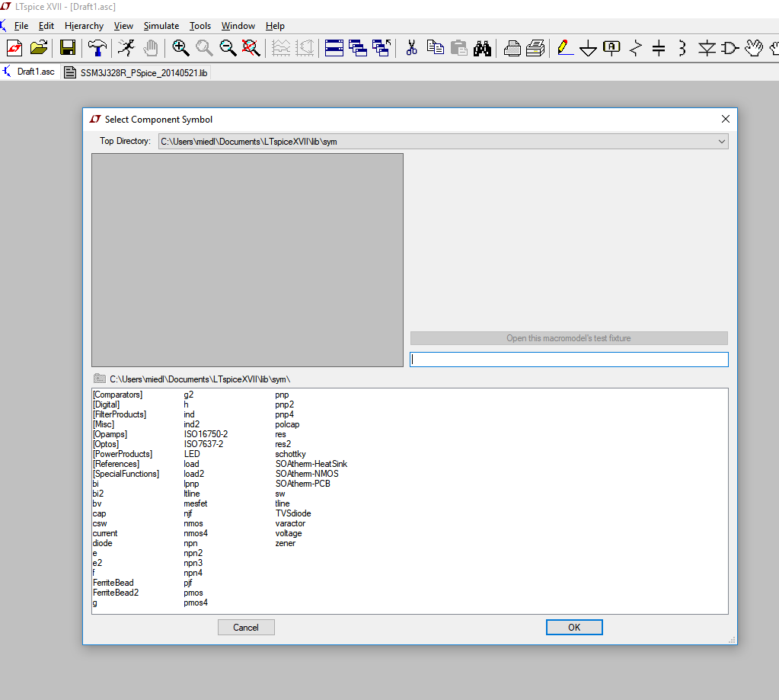
Task: Click the parent folder icon beside path
Action: [x=99, y=379]
